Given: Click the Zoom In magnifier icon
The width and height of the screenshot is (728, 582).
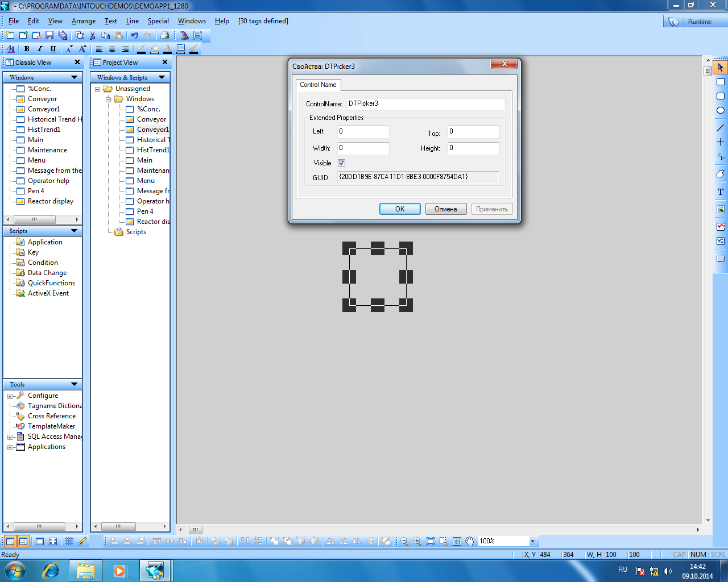Looking at the screenshot, I should pos(417,541).
